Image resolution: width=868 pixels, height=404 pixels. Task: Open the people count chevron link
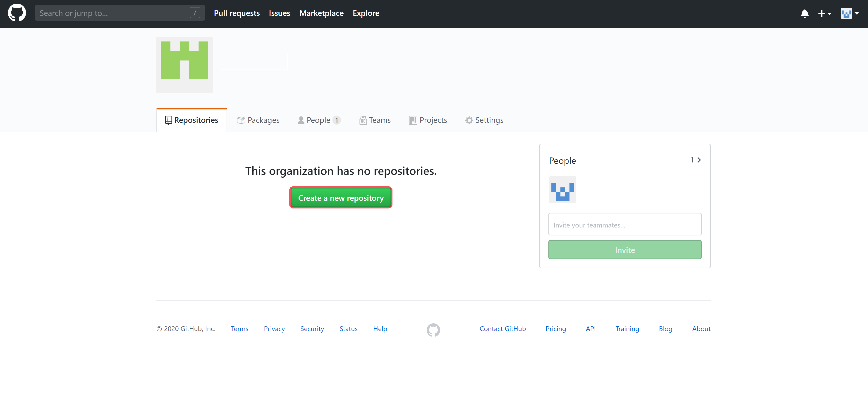pyautogui.click(x=696, y=160)
